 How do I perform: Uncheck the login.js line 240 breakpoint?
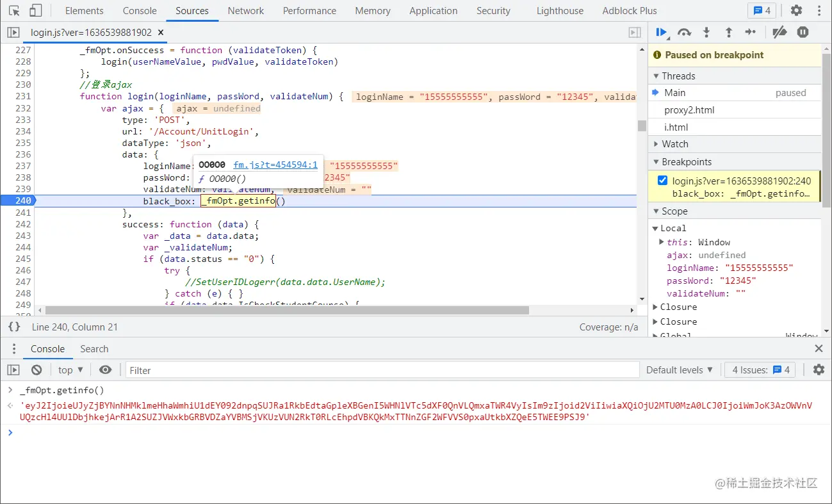point(663,181)
